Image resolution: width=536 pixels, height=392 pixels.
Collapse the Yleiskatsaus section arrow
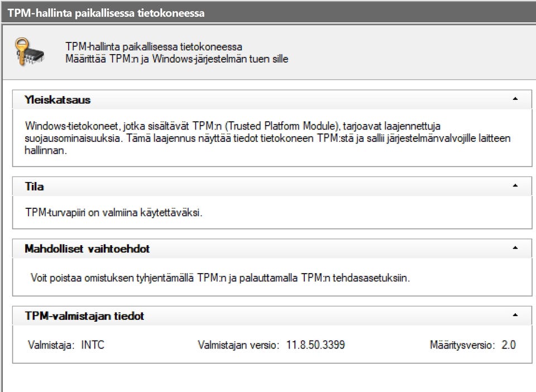515,99
